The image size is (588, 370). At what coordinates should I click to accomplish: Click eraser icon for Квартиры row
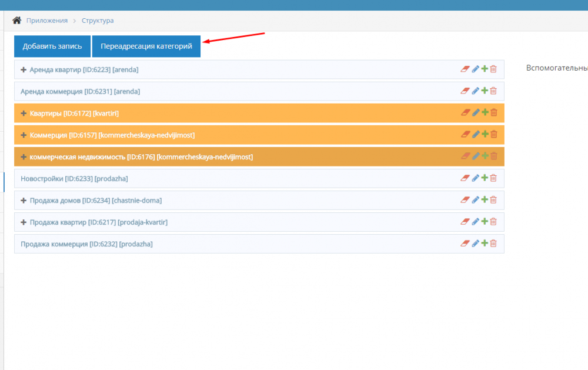tap(465, 112)
